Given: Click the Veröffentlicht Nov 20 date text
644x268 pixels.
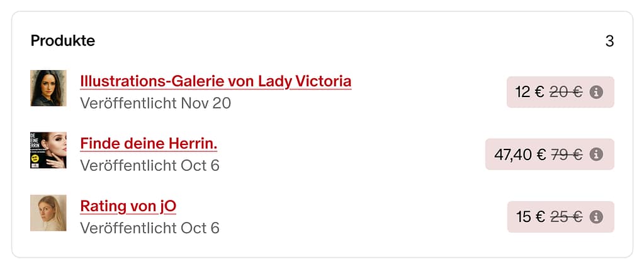Looking at the screenshot, I should coord(155,103).
